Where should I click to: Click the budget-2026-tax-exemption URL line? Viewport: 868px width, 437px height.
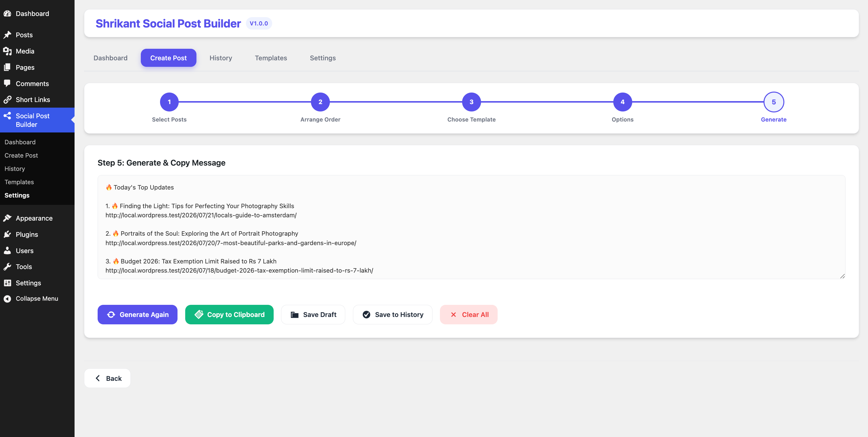pyautogui.click(x=239, y=270)
